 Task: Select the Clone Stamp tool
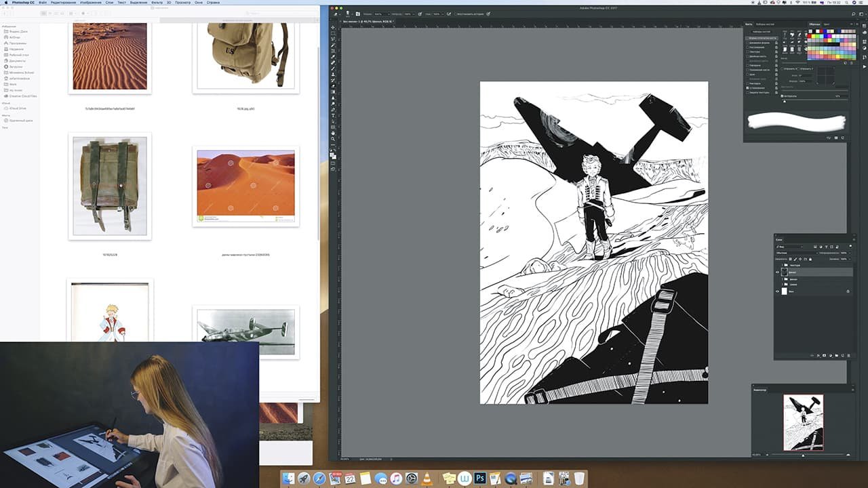point(333,75)
